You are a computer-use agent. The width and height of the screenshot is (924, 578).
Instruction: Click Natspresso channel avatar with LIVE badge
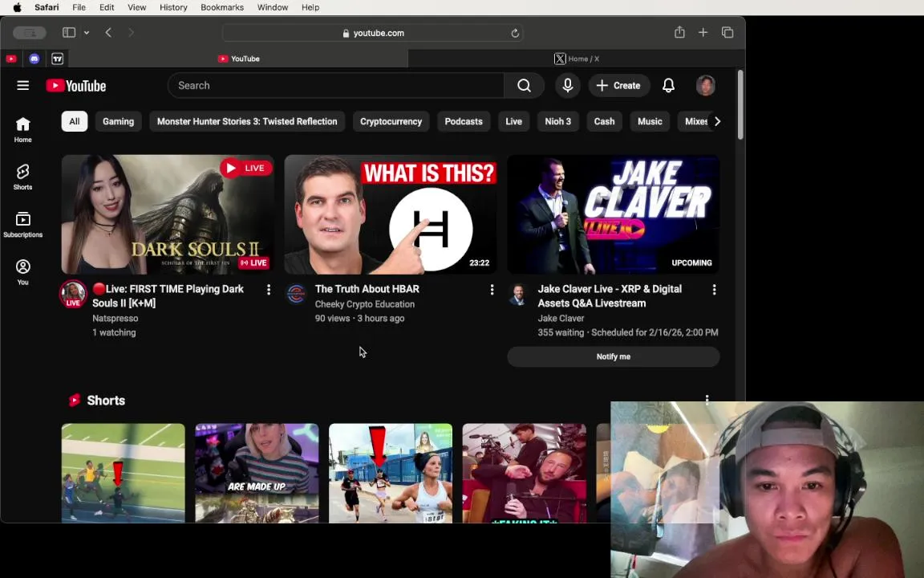point(73,294)
